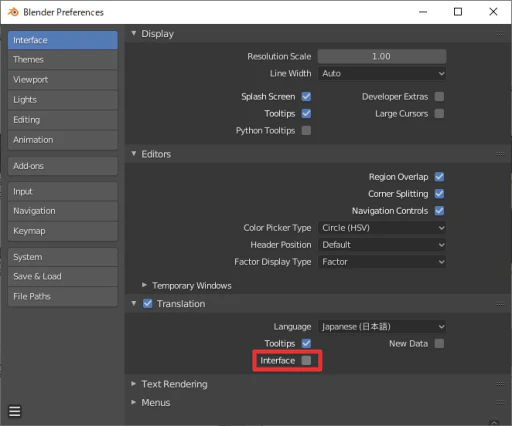Open Navigation preferences
Image resolution: width=512 pixels, height=426 pixels.
coord(63,211)
